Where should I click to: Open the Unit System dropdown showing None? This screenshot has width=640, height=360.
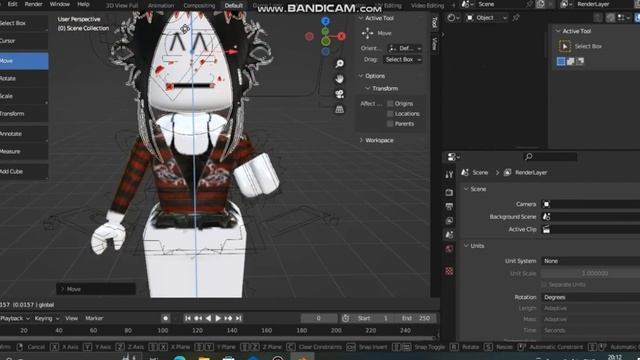591,261
